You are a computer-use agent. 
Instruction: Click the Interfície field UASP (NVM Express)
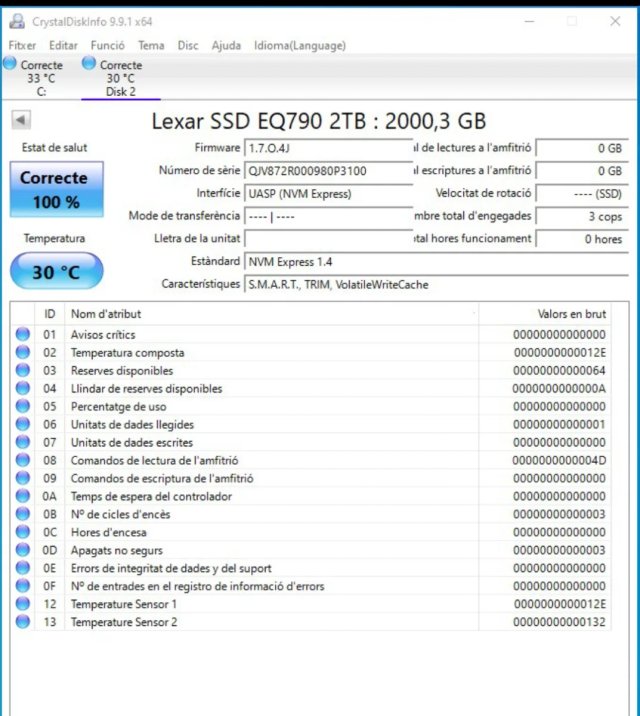[328, 194]
